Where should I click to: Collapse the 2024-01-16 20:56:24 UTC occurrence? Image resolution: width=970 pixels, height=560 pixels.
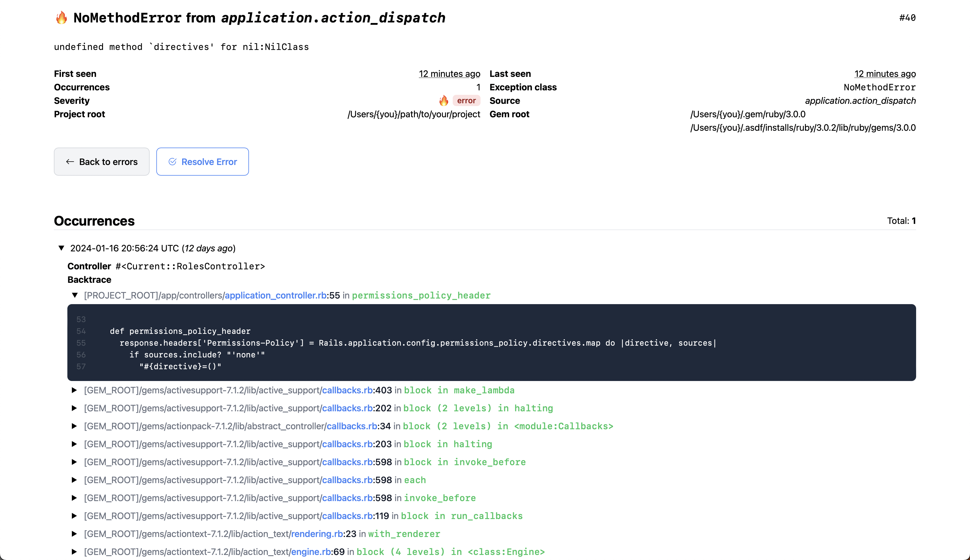pyautogui.click(x=61, y=248)
